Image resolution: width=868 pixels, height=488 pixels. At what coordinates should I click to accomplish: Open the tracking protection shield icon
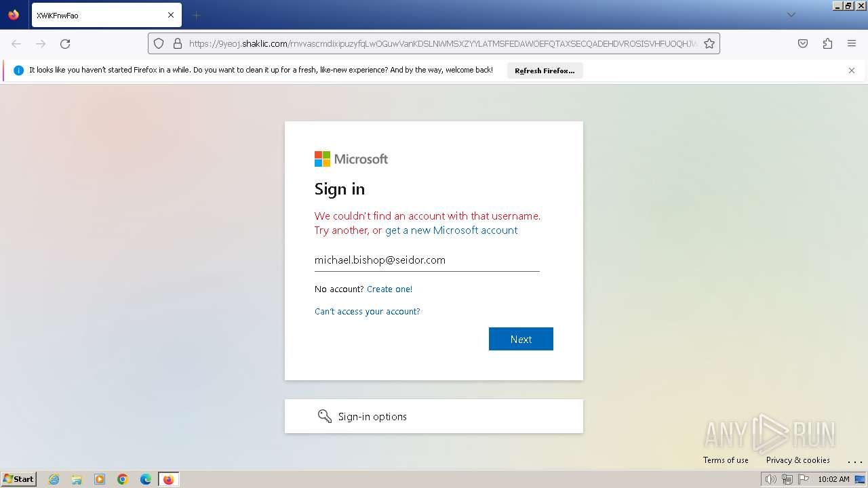[x=159, y=43]
